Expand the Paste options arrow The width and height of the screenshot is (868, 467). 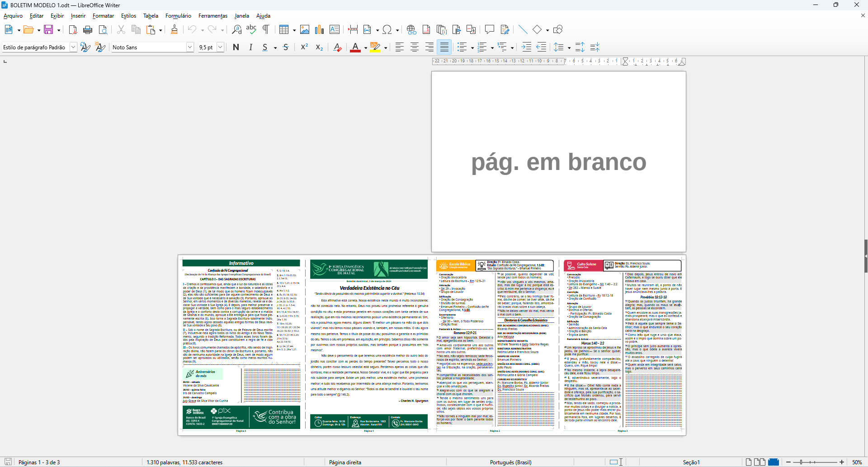pyautogui.click(x=160, y=30)
